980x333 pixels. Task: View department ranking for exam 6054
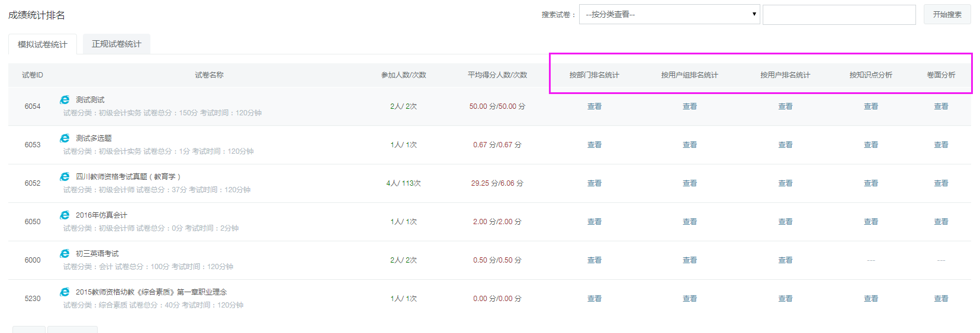[594, 106]
